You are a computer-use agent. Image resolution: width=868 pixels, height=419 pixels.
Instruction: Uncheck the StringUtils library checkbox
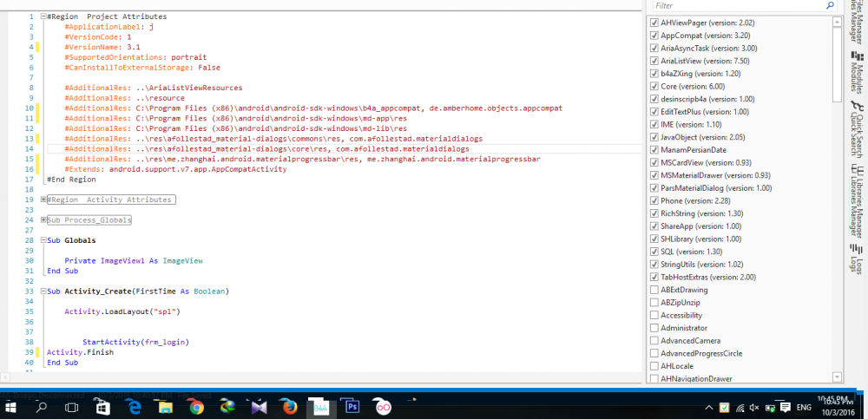click(654, 264)
